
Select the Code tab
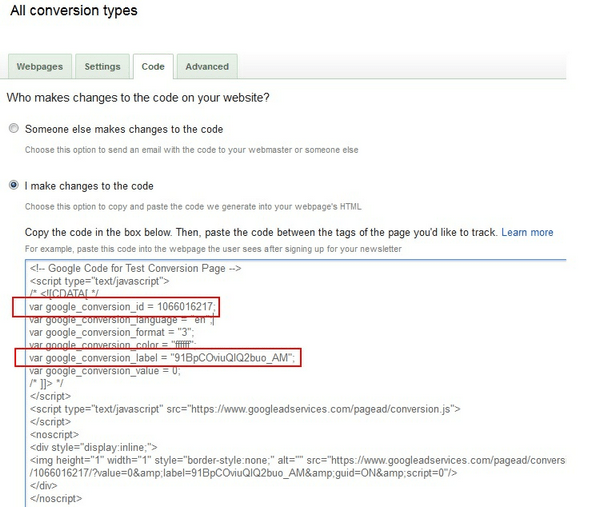tap(153, 67)
